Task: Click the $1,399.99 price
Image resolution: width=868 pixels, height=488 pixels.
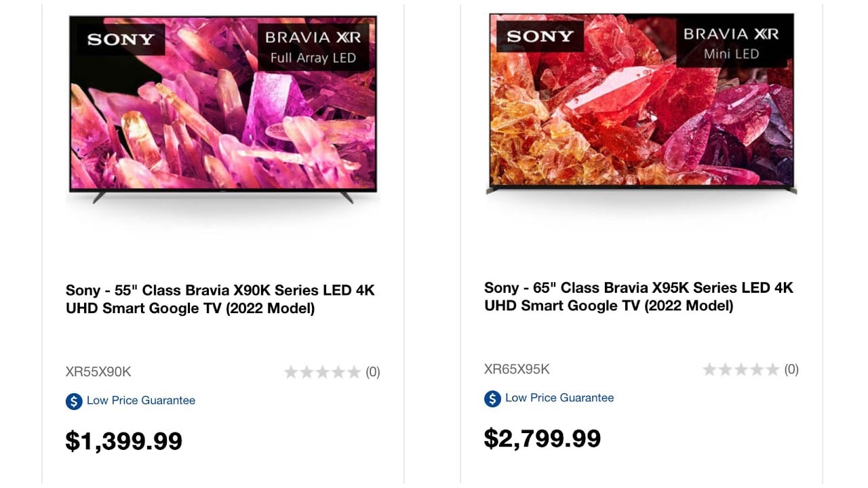Action: pyautogui.click(x=124, y=441)
